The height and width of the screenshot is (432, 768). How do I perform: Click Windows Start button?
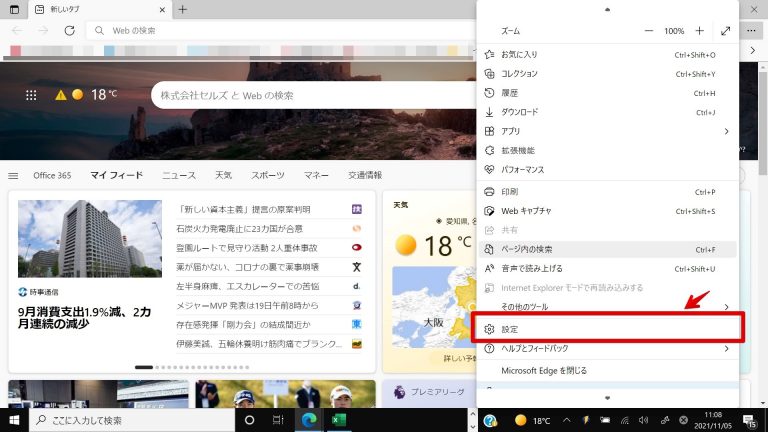pos(14,420)
